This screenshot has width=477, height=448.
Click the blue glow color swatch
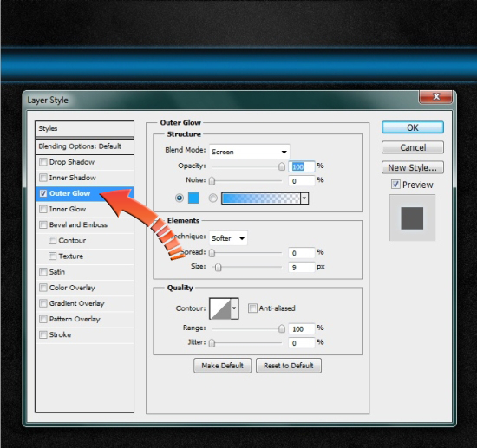[193, 198]
